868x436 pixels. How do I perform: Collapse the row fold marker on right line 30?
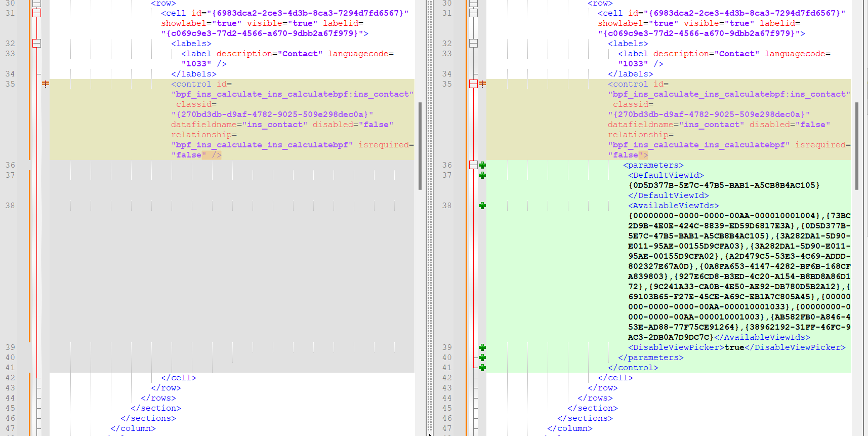[473, 3]
